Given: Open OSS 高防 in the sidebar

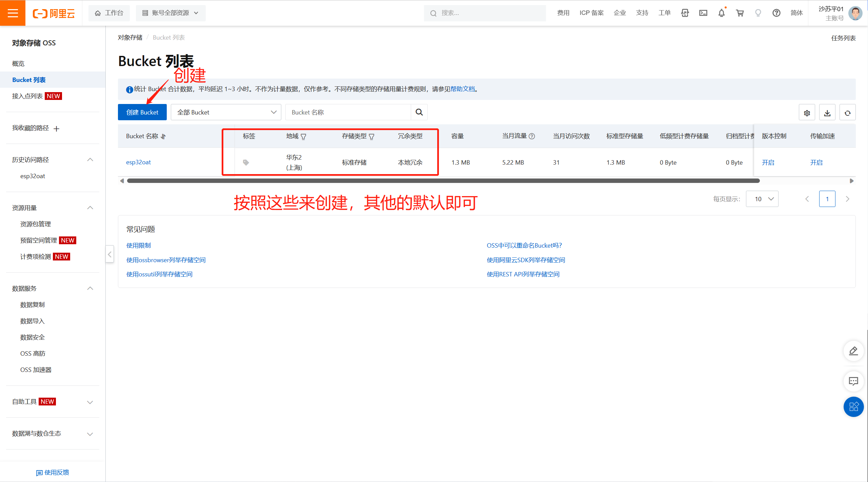Looking at the screenshot, I should 33,353.
